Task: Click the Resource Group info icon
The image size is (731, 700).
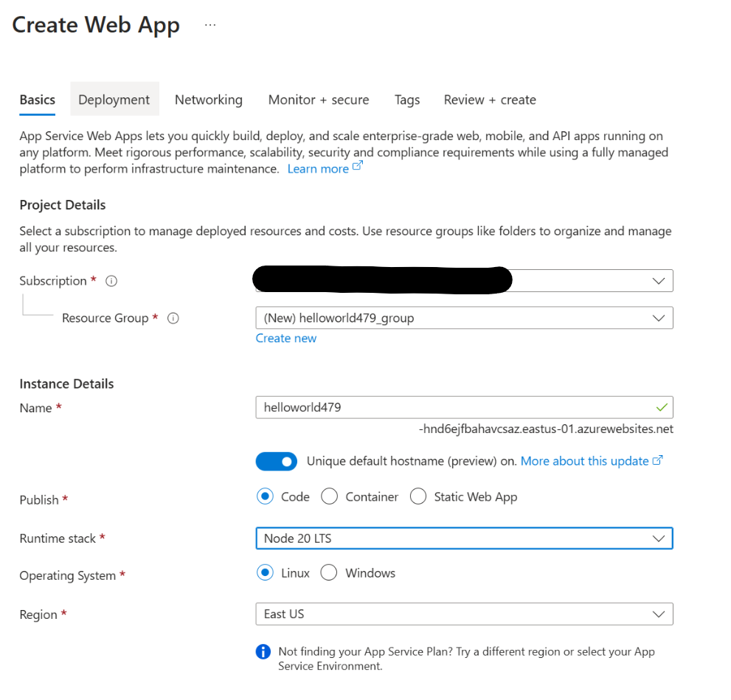Action: (x=173, y=318)
